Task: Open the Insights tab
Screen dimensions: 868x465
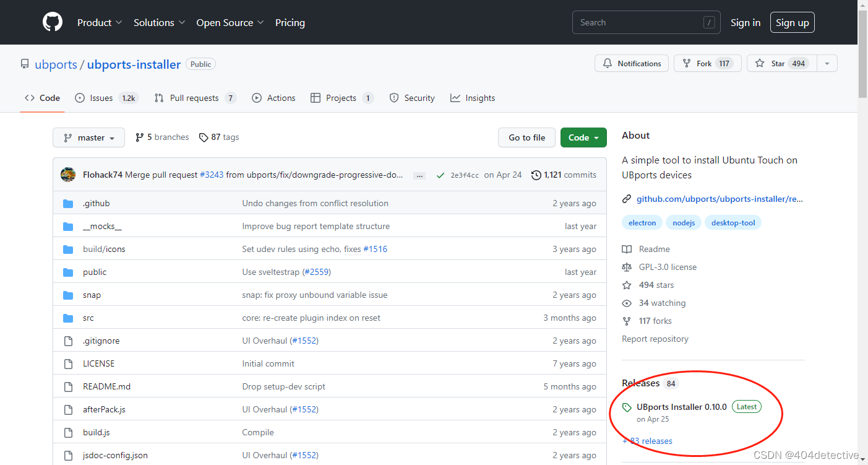Action: [473, 98]
